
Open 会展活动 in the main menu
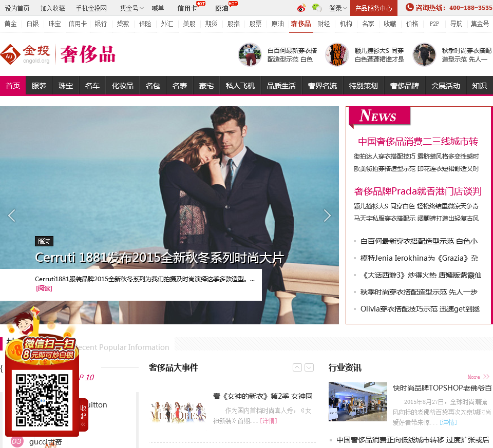coord(446,86)
